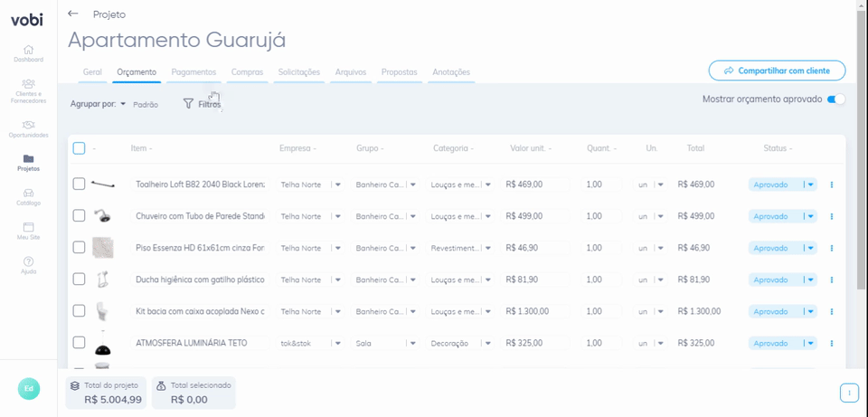This screenshot has height=417, width=868.
Task: Open the Dashboard home icon in sidebar
Action: 28,49
